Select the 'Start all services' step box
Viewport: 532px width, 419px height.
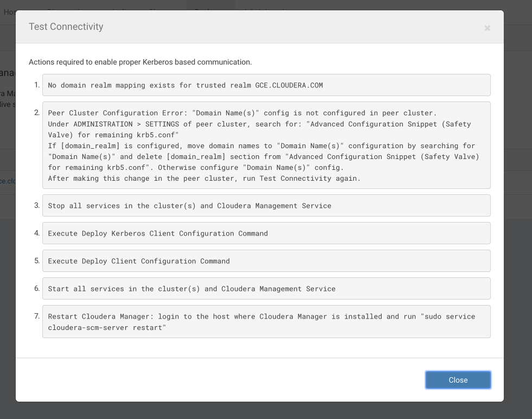click(x=266, y=289)
